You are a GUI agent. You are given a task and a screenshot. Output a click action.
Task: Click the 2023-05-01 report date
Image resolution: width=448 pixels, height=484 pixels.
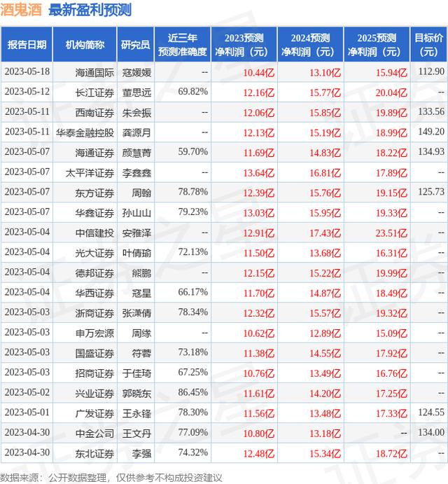pos(27,413)
